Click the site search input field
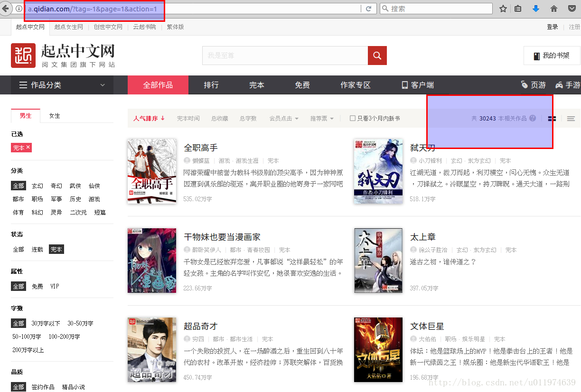Viewport: 581px width, 392px height. click(285, 56)
